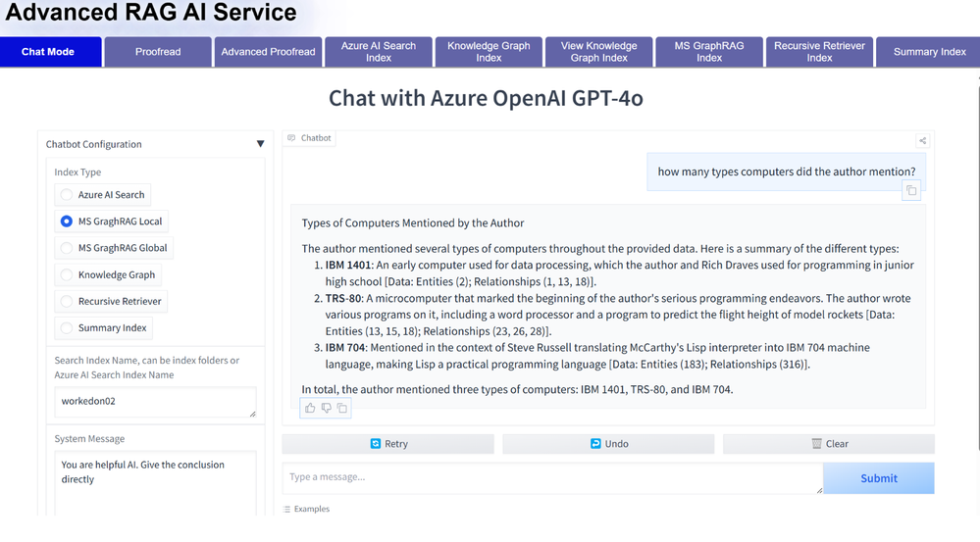Click the user question about types of computers
This screenshot has width=980, height=542.
(786, 172)
